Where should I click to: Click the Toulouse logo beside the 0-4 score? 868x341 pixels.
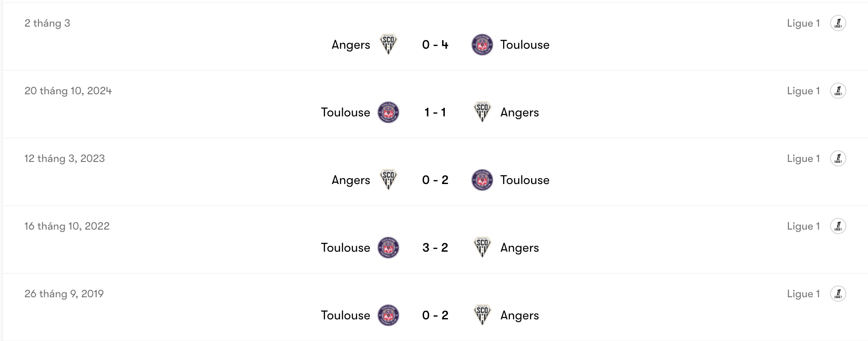482,45
